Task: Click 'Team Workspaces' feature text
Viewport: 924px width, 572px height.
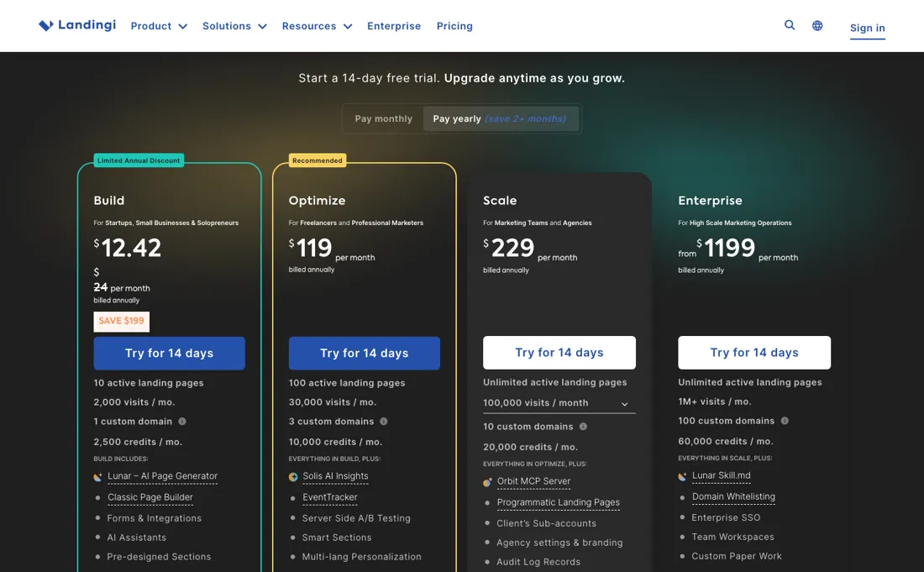Action: pos(733,538)
